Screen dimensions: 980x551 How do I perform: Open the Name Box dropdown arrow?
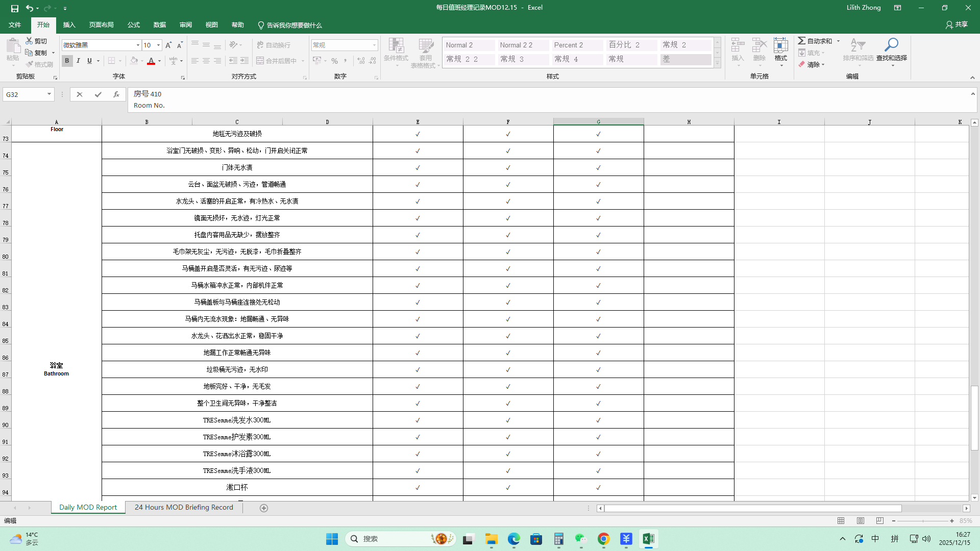coord(49,94)
